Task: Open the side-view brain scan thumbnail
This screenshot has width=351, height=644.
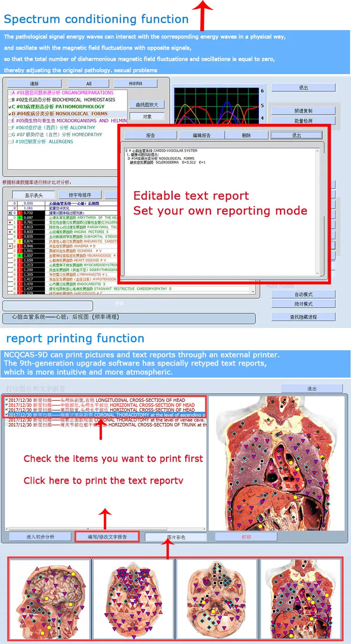Action: (50, 600)
